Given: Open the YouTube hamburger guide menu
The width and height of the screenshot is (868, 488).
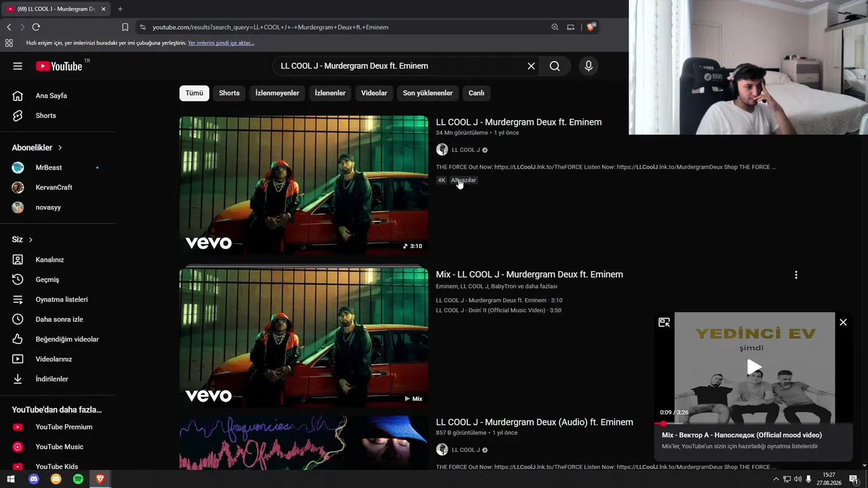Looking at the screenshot, I should coord(18,66).
